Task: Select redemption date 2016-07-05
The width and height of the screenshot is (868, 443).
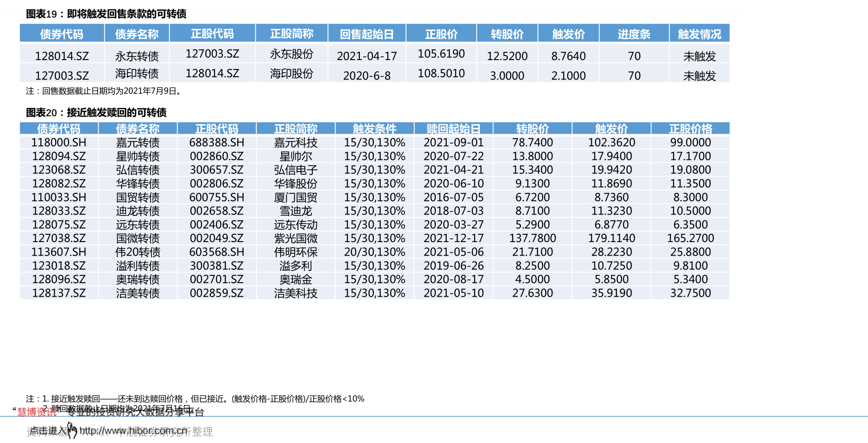Action: (x=453, y=197)
